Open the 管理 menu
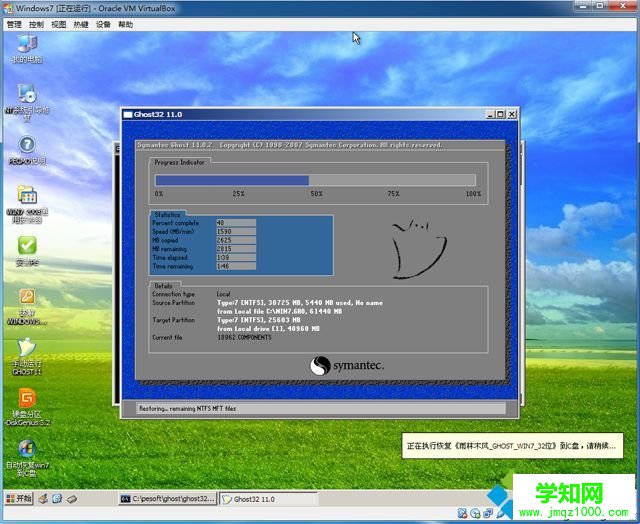 14,24
